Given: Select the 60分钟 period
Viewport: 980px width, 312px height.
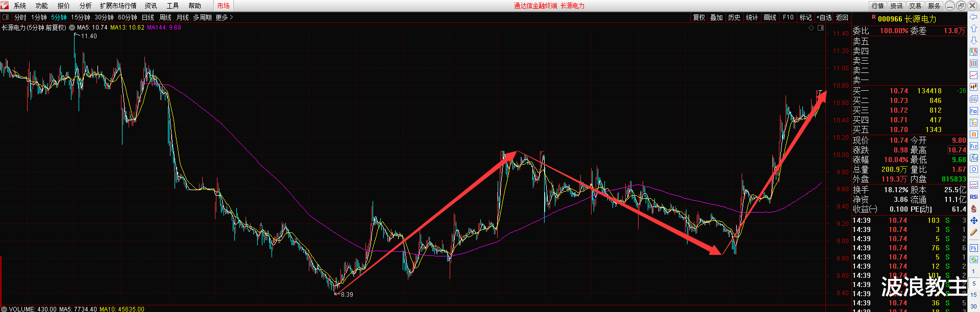Looking at the screenshot, I should 128,17.
